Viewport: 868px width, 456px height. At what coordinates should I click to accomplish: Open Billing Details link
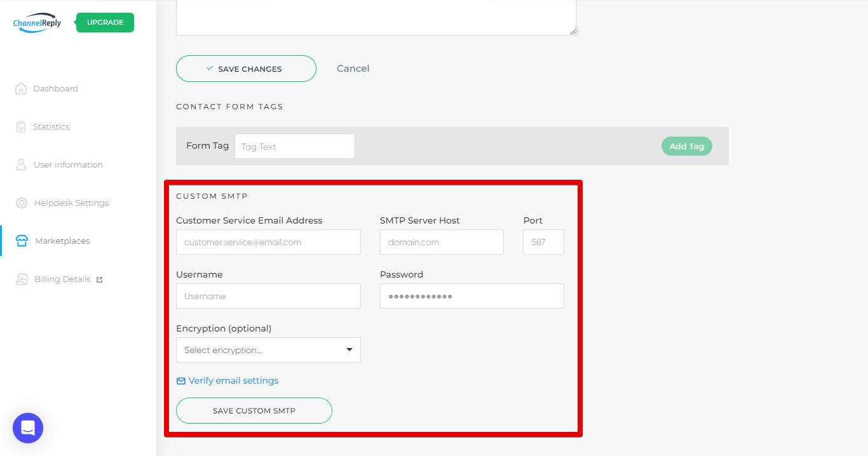pyautogui.click(x=62, y=279)
